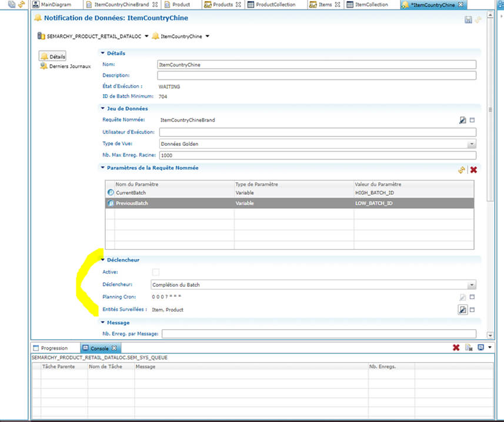
Task: Select the Détails sidebar button
Action: [53, 56]
